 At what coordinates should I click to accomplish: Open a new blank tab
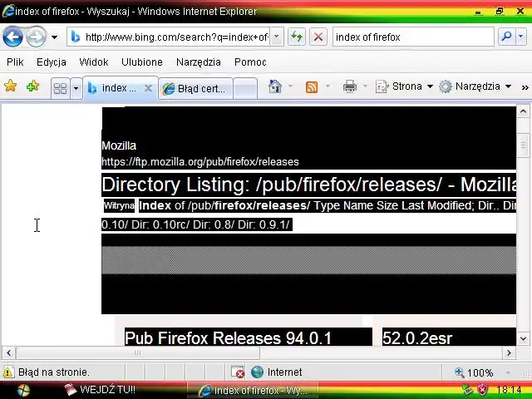(245, 89)
